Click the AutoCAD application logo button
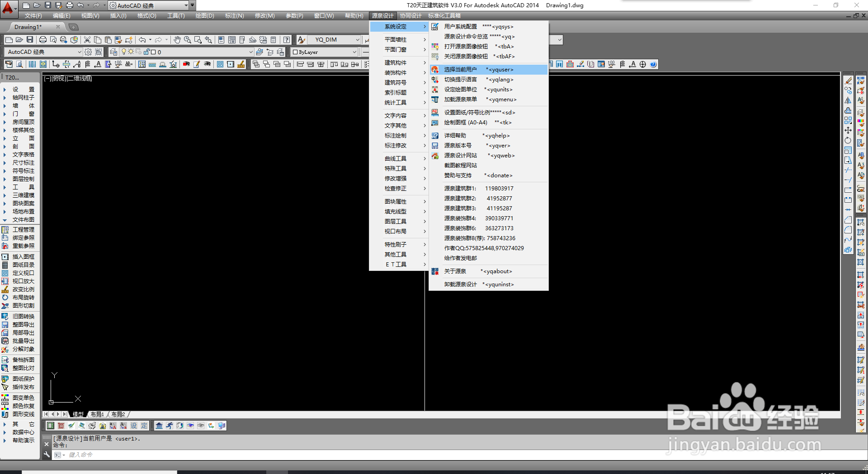This screenshot has height=474, width=868. (x=8, y=8)
